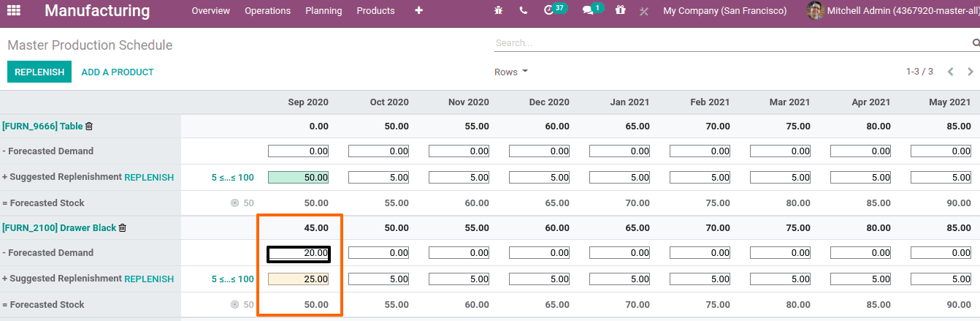The image size is (980, 321).
Task: Click the plus icon in the top menu
Action: pos(418,11)
